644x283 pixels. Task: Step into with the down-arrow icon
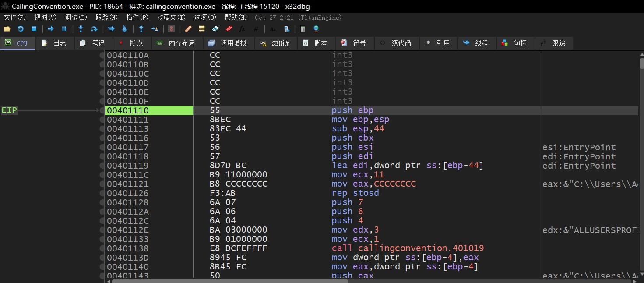81,29
